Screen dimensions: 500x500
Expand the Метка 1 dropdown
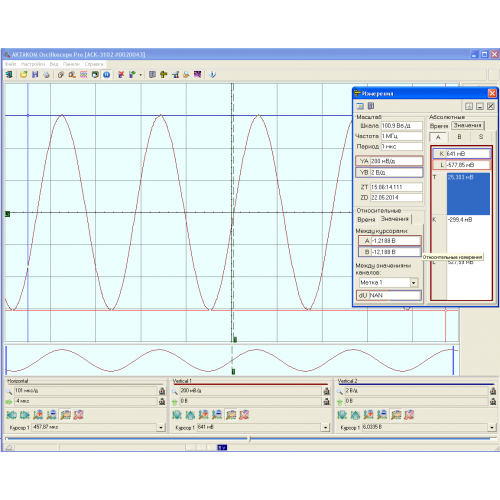click(414, 283)
